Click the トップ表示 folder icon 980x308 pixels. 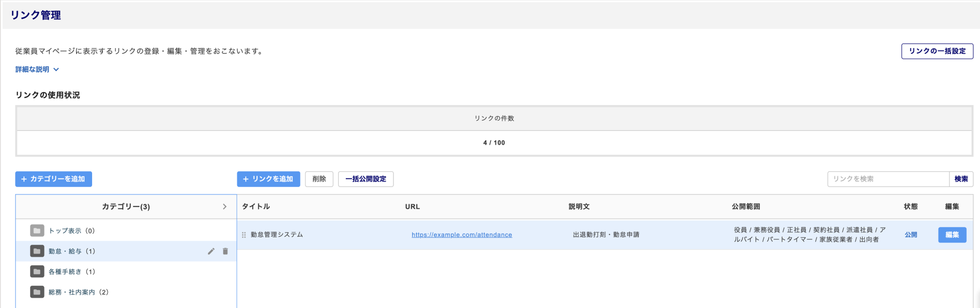coord(37,231)
